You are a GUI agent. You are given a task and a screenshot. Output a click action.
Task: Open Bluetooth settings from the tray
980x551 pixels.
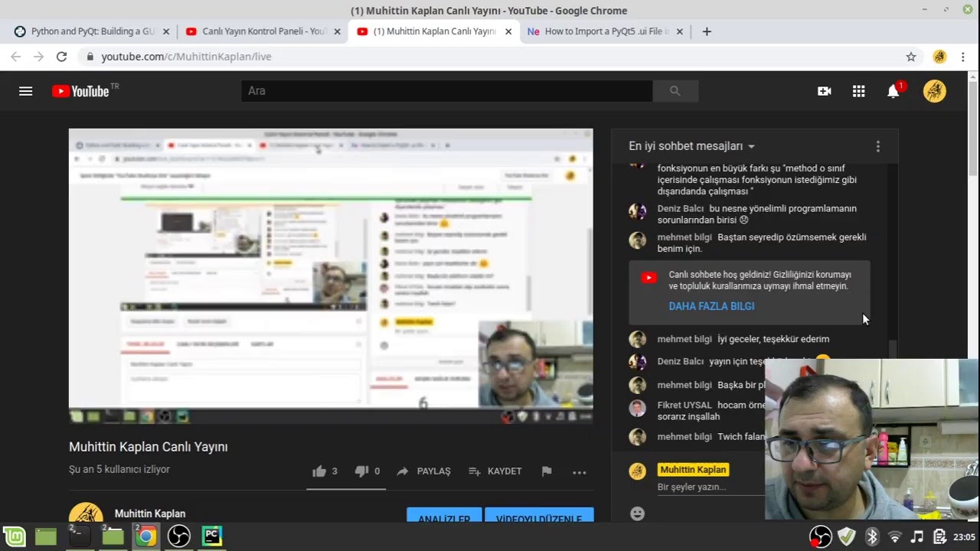tap(872, 536)
